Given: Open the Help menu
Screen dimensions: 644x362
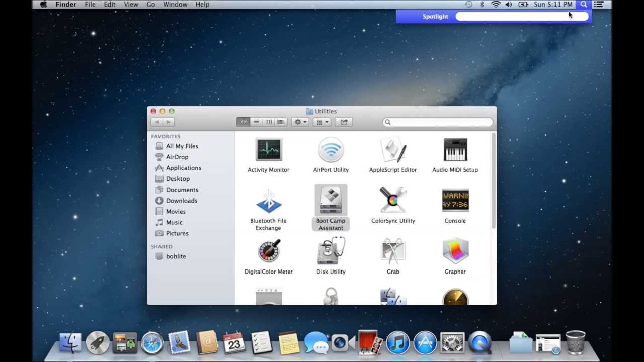Looking at the screenshot, I should [x=202, y=5].
